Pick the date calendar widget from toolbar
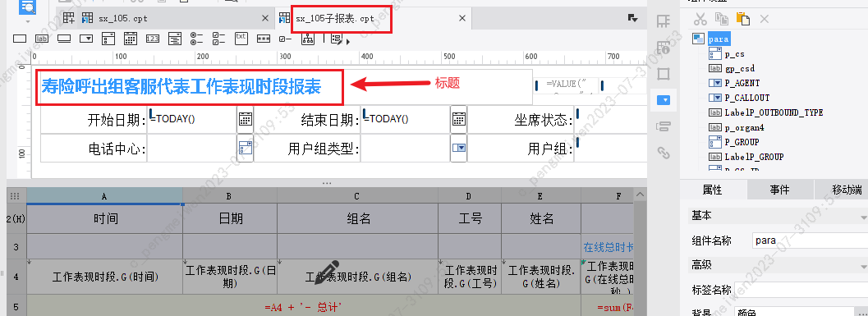Screen dimensions: 868x316 click(130, 39)
